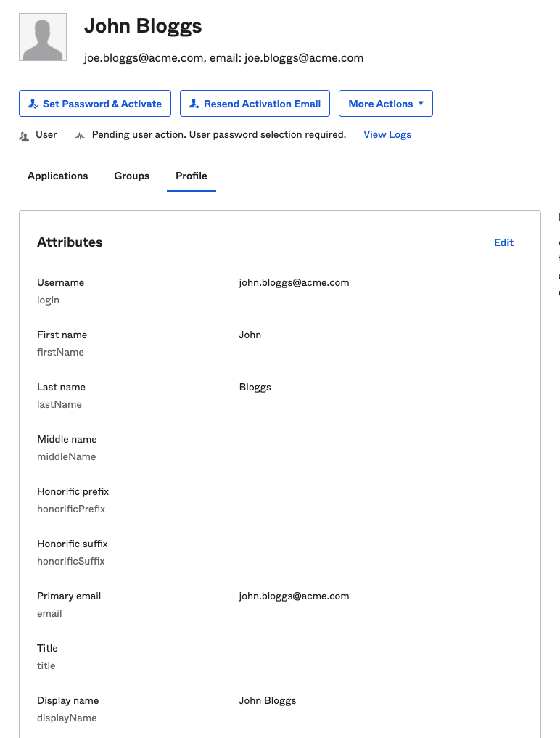Open the More Actions dropdown
The width and height of the screenshot is (560, 738).
(x=385, y=104)
